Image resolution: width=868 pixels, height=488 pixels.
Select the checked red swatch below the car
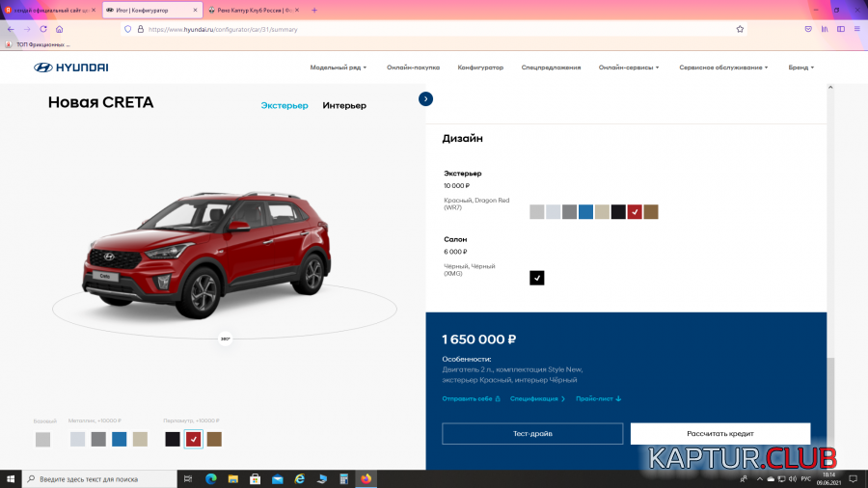(194, 439)
